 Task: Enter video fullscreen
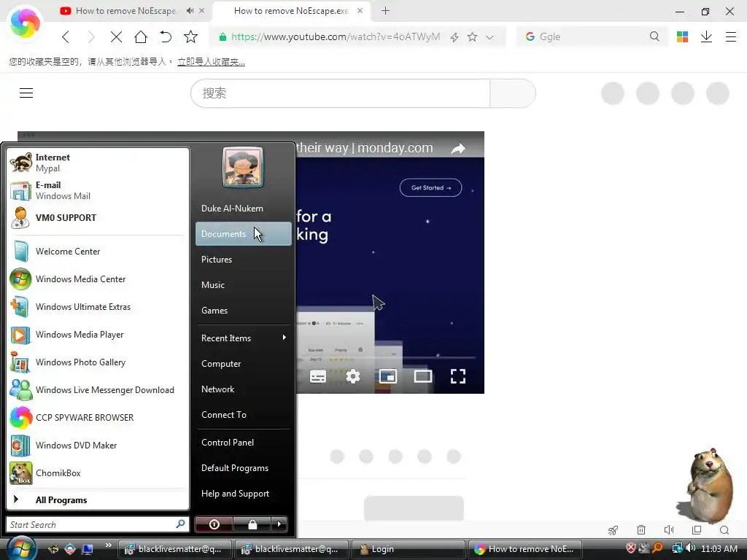(458, 377)
